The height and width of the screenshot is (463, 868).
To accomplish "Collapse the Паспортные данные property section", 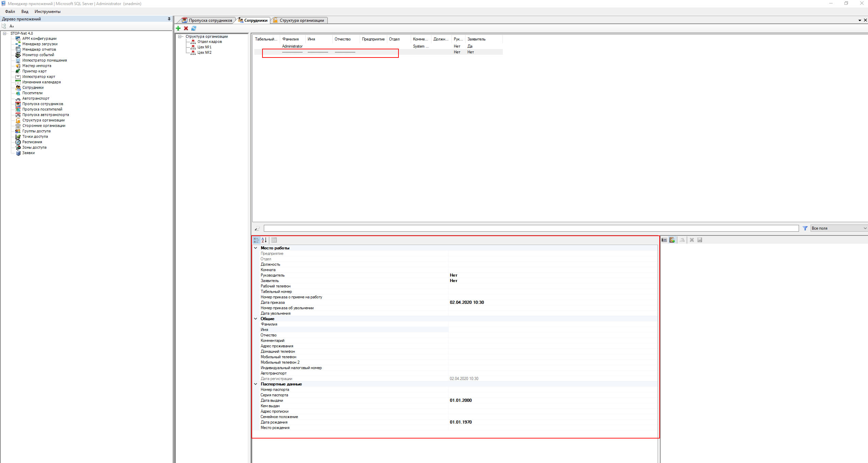I will pyautogui.click(x=256, y=384).
